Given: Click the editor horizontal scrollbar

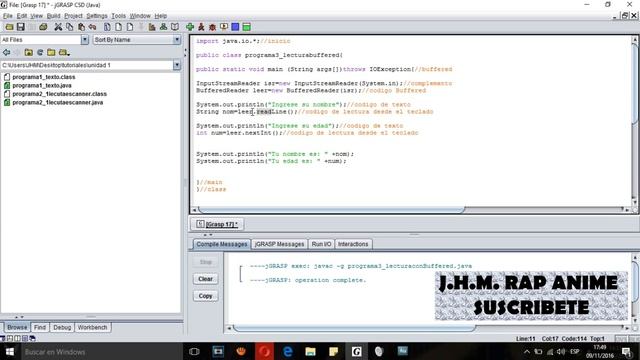Looking at the screenshot, I should point(331,209).
